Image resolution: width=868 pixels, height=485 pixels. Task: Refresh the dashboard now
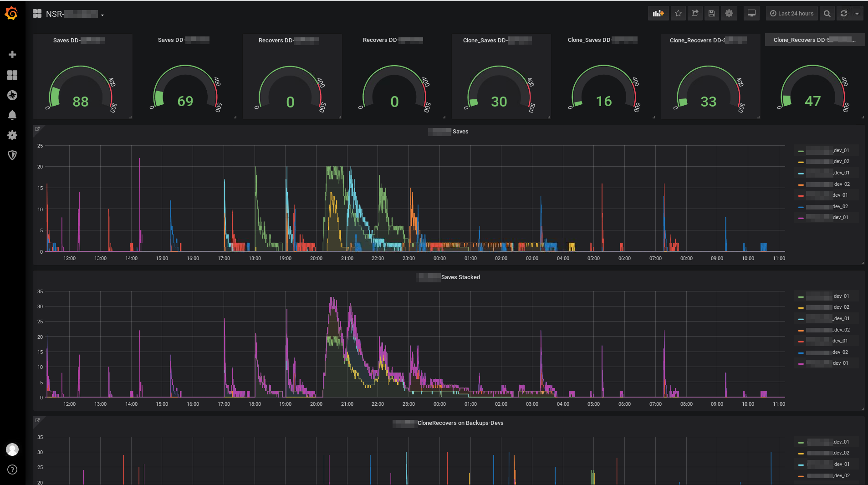coord(844,14)
